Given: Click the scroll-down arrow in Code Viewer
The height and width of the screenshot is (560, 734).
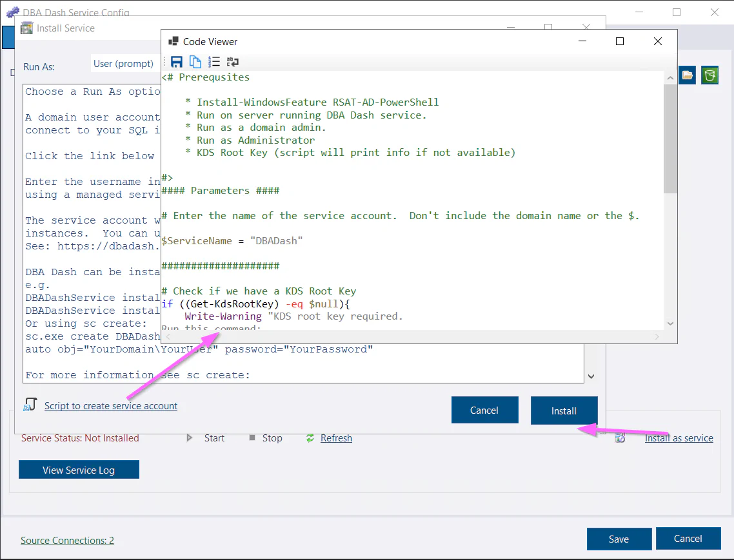Looking at the screenshot, I should tap(670, 323).
